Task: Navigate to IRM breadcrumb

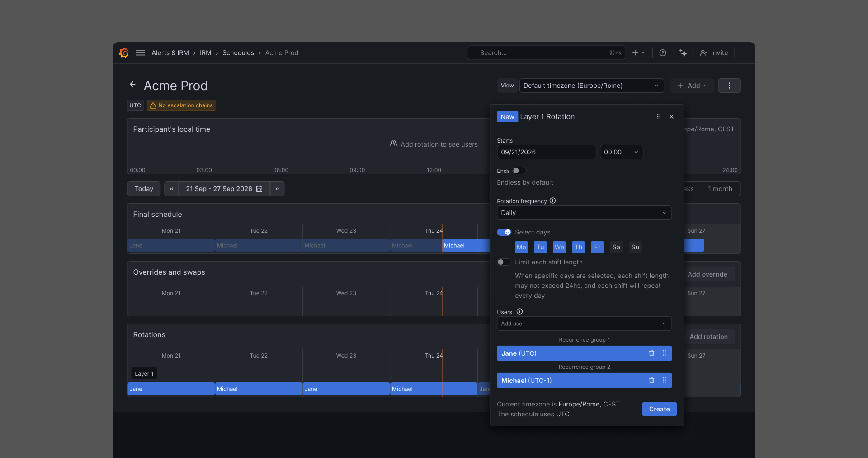Action: pos(206,53)
